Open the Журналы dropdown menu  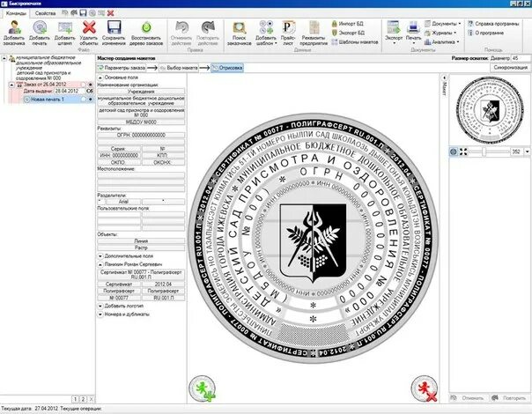pyautogui.click(x=440, y=33)
